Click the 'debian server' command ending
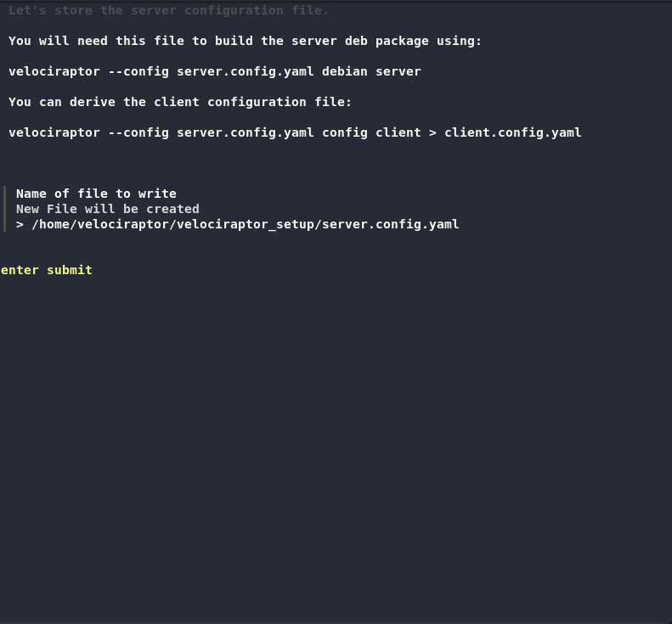 pyautogui.click(x=371, y=71)
